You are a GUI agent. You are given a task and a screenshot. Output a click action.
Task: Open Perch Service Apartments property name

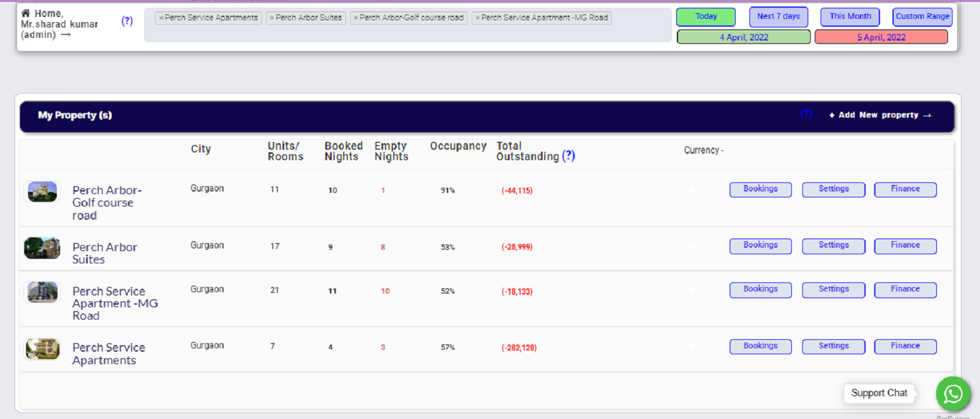pos(109,354)
